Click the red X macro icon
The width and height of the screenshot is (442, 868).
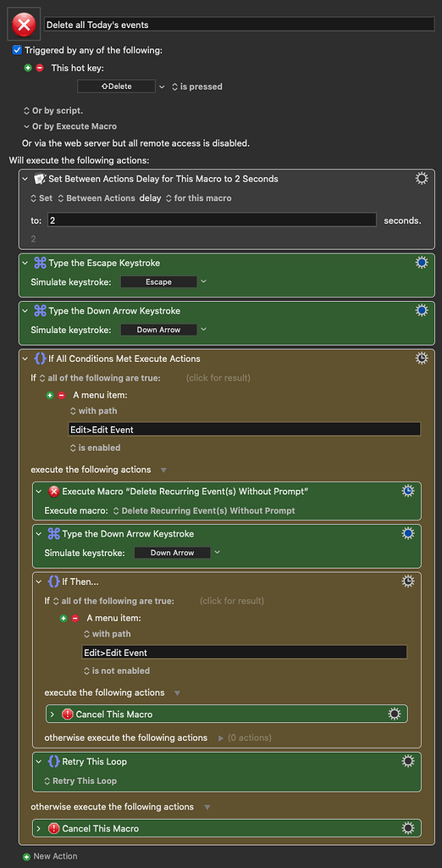[24, 25]
